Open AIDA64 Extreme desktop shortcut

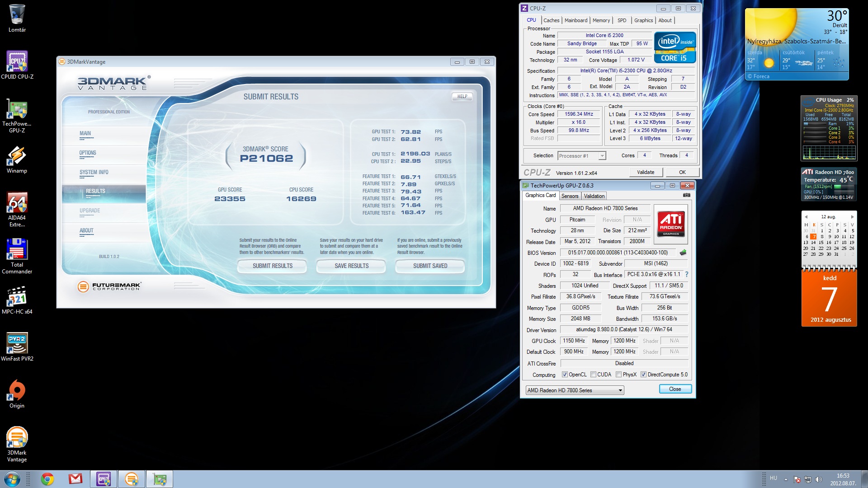[17, 203]
